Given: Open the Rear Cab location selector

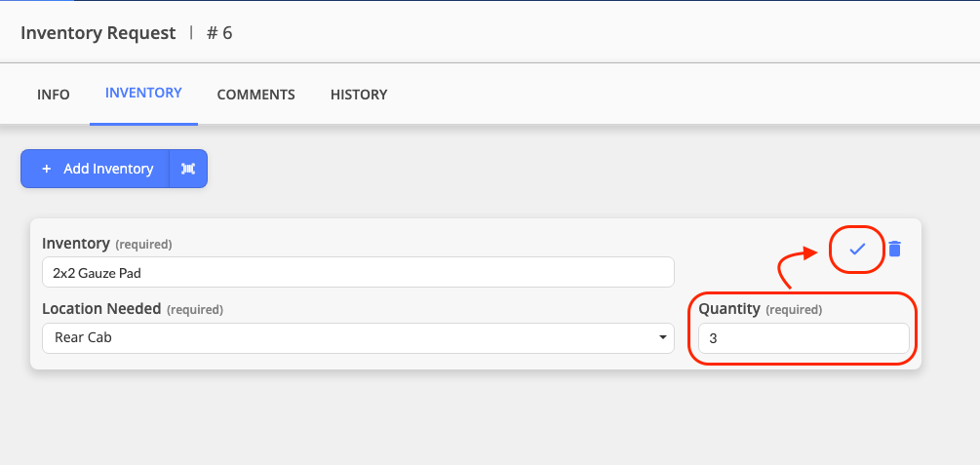Looking at the screenshot, I should (358, 338).
